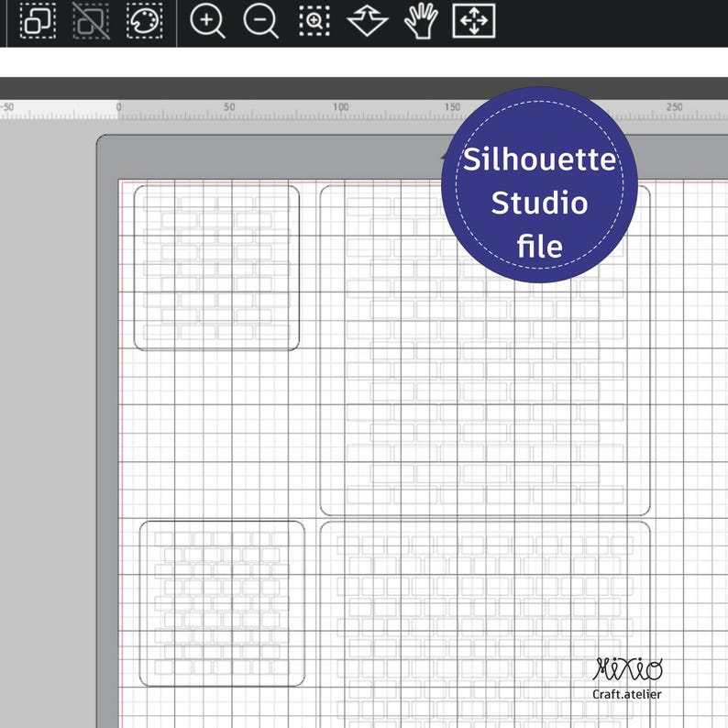The width and height of the screenshot is (728, 728).
Task: Select the Pan hand tool
Action: [x=421, y=21]
